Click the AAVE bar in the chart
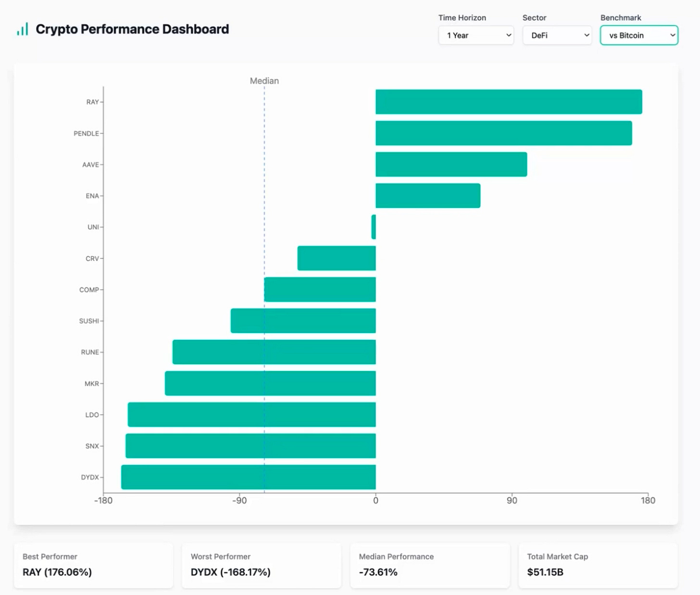The width and height of the screenshot is (700, 595). (451, 164)
